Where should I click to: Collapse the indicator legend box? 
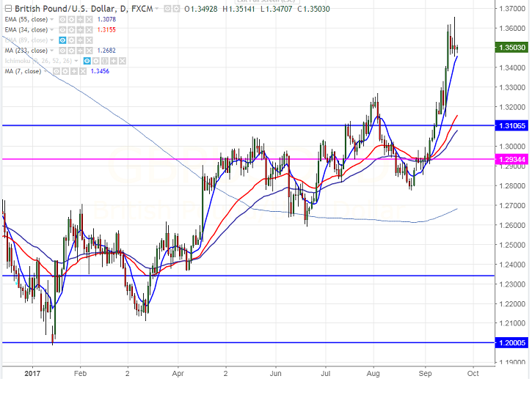[8, 9]
